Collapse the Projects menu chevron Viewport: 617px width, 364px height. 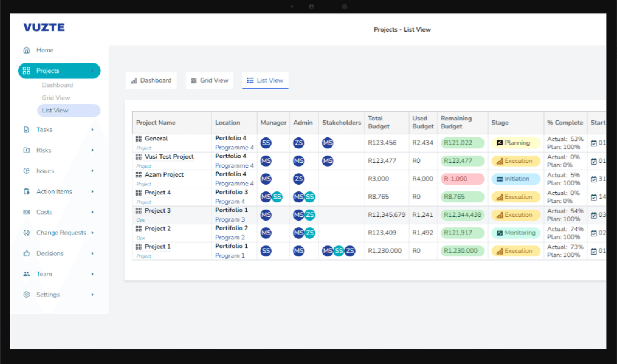(92, 71)
